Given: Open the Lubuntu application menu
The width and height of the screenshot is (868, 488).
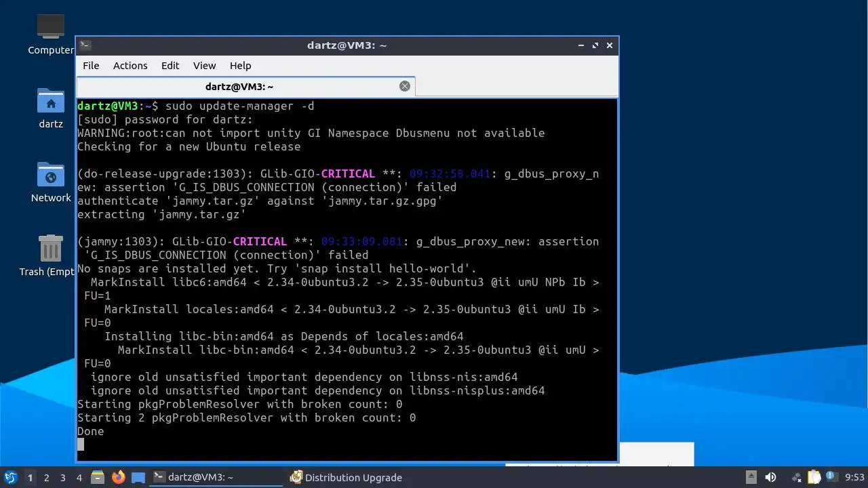Looking at the screenshot, I should tap(10, 477).
